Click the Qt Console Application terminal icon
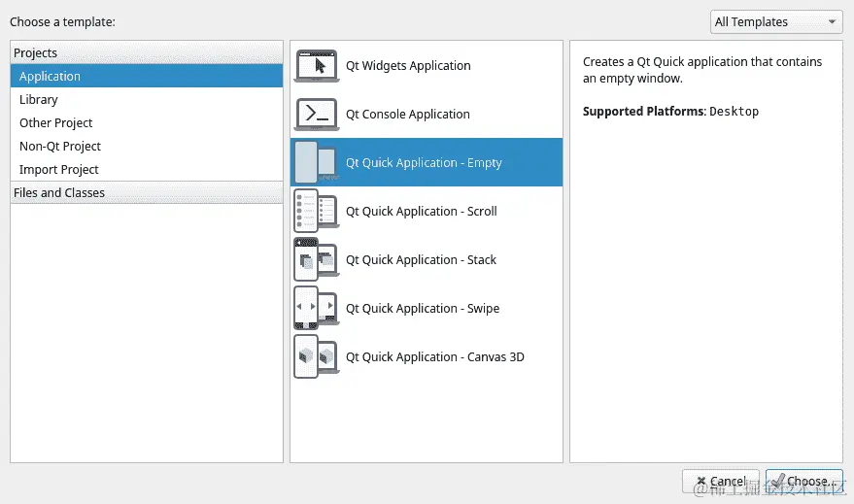This screenshot has width=854, height=504. click(x=317, y=115)
